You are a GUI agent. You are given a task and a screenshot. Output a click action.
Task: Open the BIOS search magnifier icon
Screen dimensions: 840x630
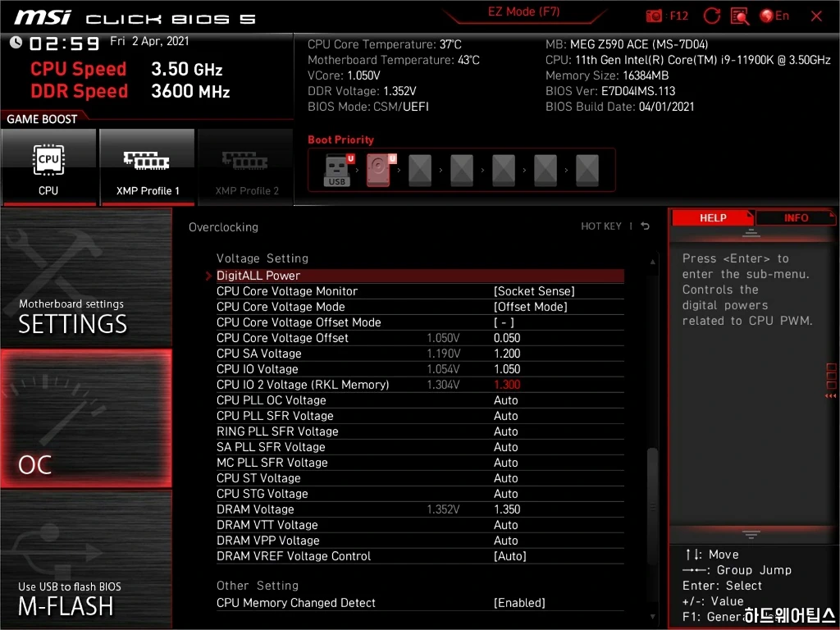click(x=739, y=16)
